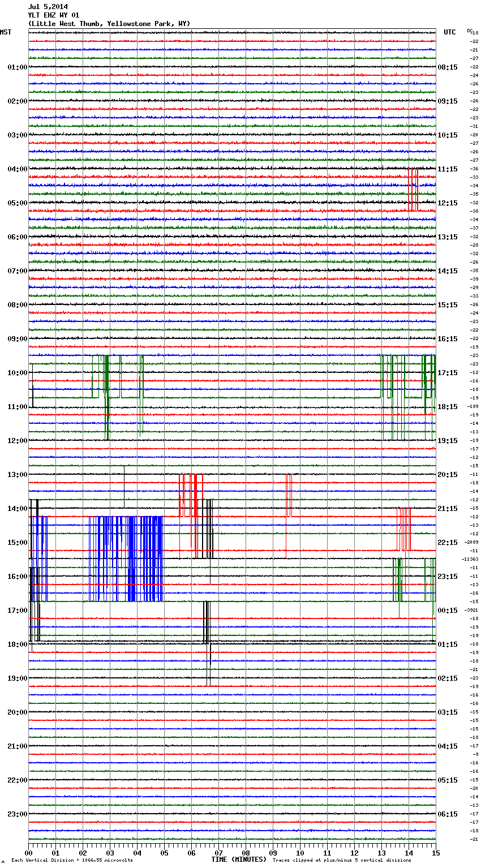
Task: Select the MST time label "08:00"
Action: [x=18, y=305]
